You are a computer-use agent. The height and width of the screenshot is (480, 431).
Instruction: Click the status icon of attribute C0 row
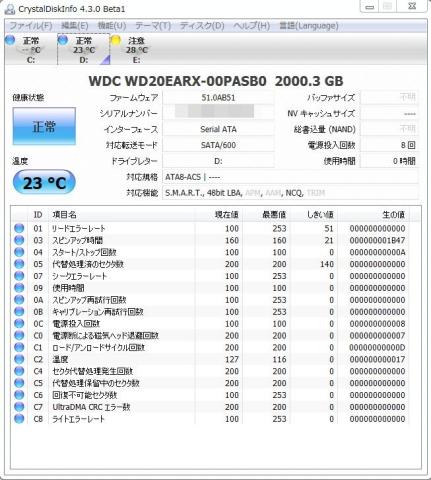[19, 336]
